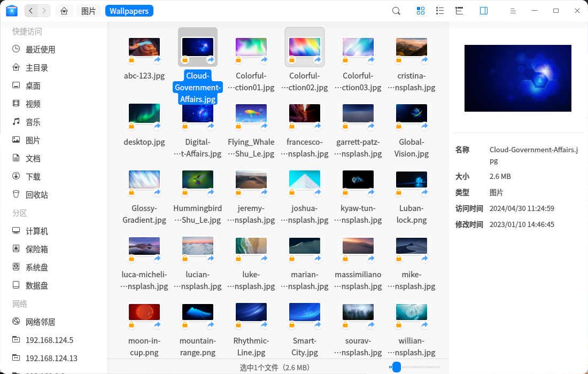
Task: Click the Rhythmic-Line.jpg file name
Action: tap(251, 347)
